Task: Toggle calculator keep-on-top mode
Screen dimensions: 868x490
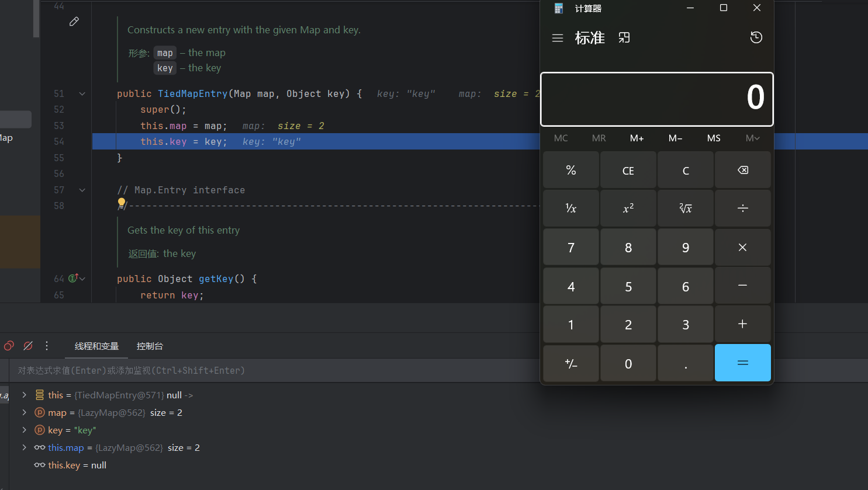Action: click(624, 38)
